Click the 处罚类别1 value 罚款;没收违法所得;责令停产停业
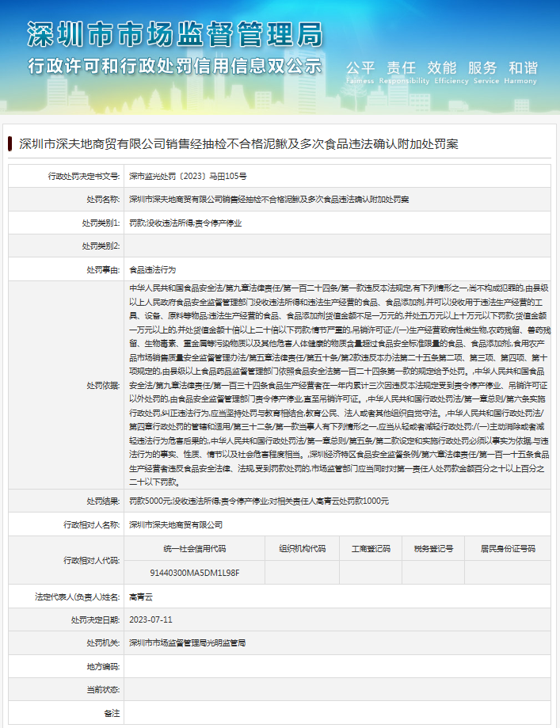The width and height of the screenshot is (560, 728). click(x=185, y=223)
